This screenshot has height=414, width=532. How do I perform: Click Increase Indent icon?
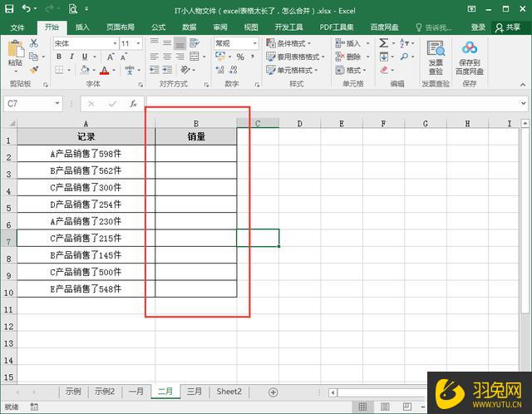pos(167,70)
